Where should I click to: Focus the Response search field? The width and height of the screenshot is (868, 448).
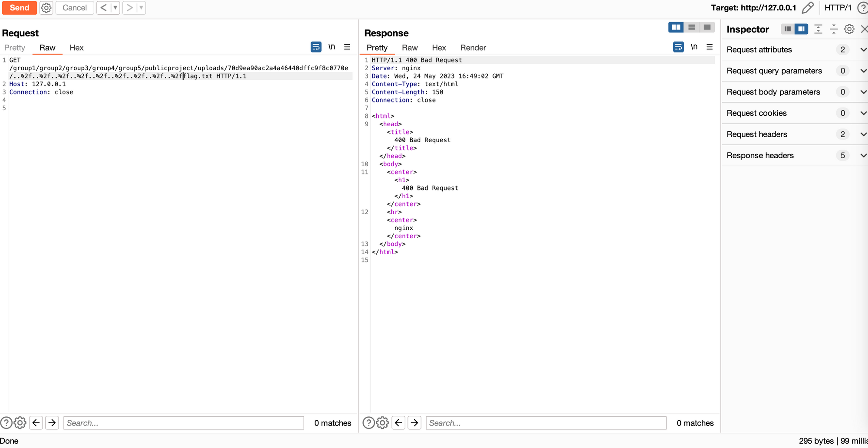point(546,423)
